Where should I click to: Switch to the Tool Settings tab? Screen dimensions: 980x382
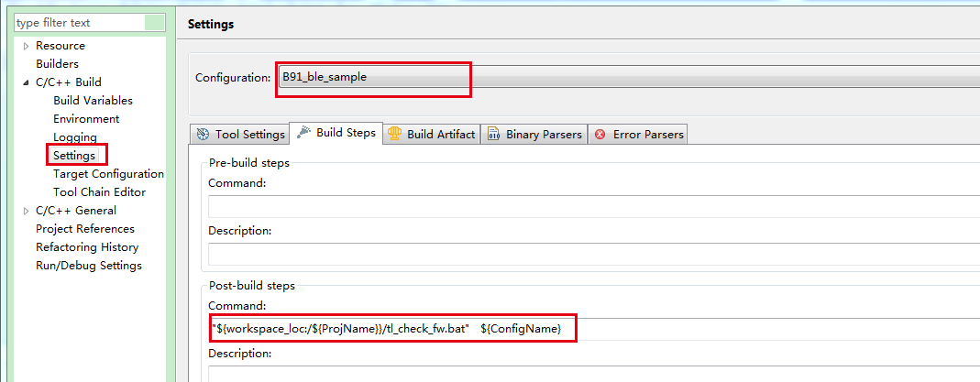click(249, 135)
